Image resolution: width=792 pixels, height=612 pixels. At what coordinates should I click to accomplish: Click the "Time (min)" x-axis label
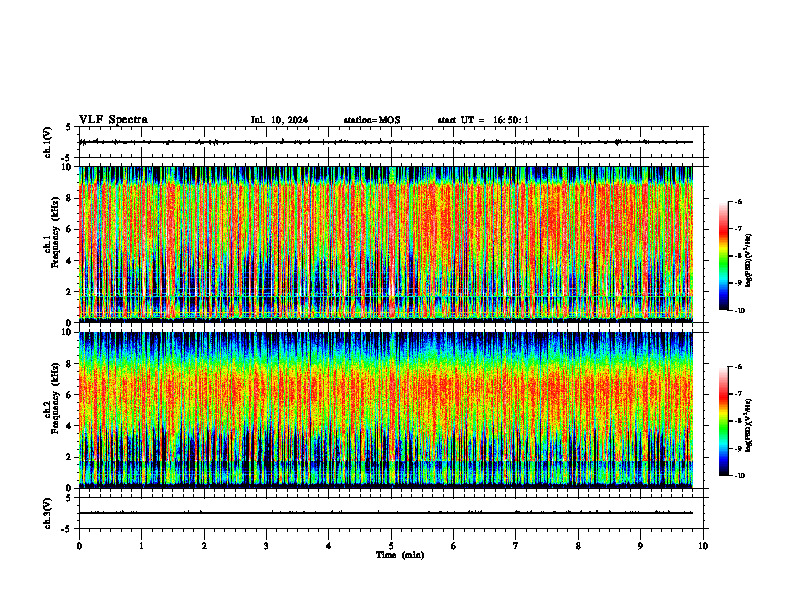(400, 555)
